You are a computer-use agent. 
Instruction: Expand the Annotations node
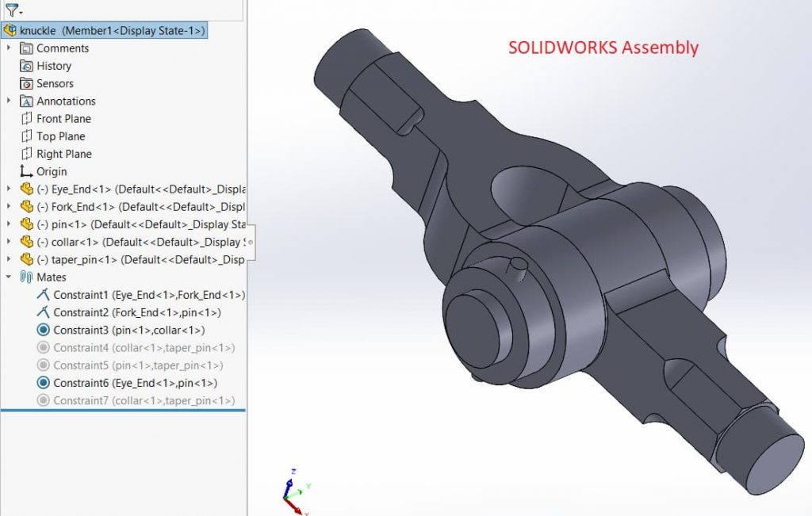point(9,101)
